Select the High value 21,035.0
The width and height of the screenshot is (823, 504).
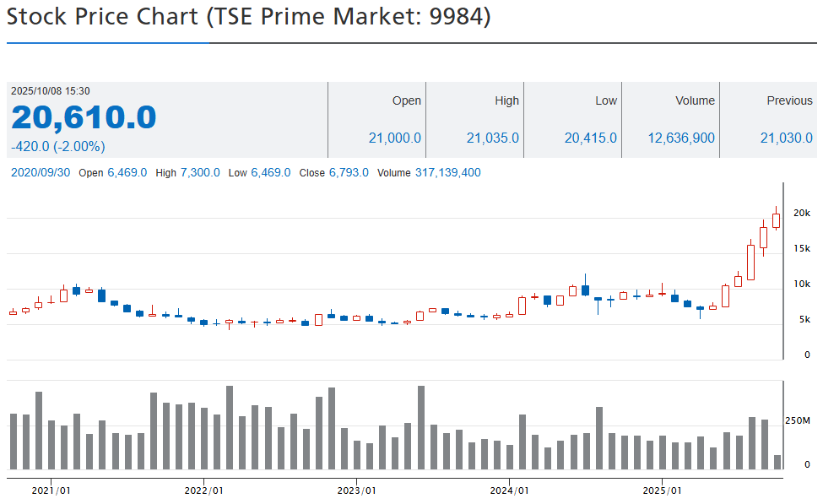point(492,138)
